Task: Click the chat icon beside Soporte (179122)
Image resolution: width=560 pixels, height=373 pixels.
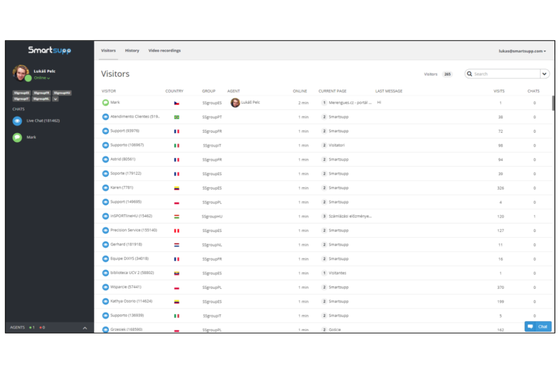Action: (x=105, y=174)
